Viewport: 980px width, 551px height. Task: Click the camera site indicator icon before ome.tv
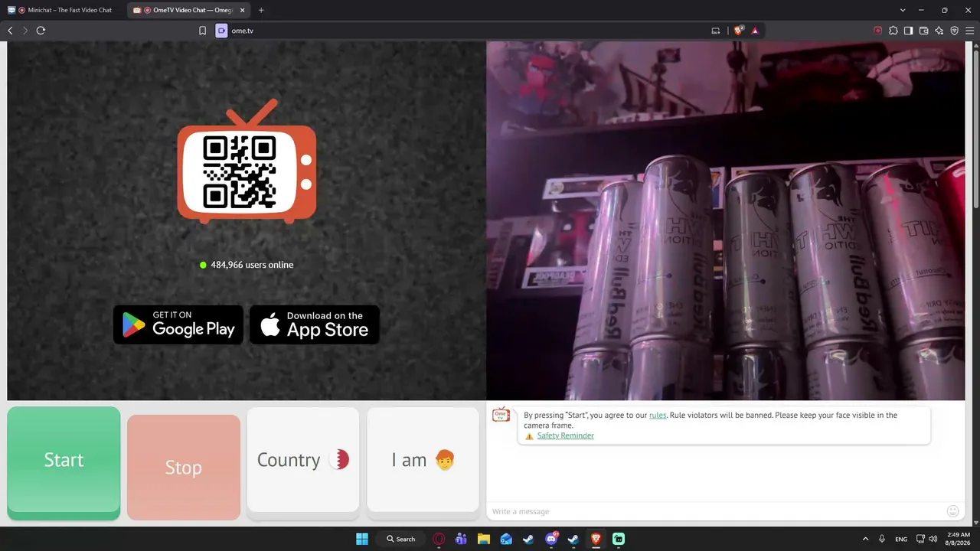221,31
